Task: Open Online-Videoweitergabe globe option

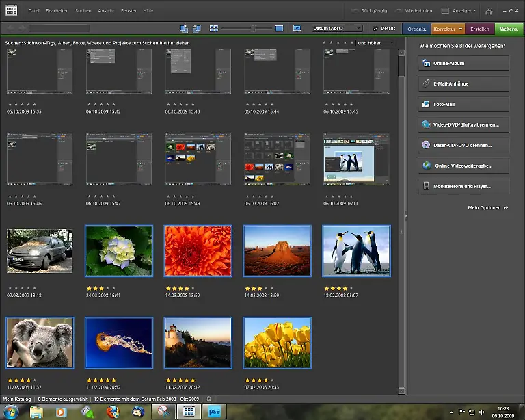Action: 463,166
